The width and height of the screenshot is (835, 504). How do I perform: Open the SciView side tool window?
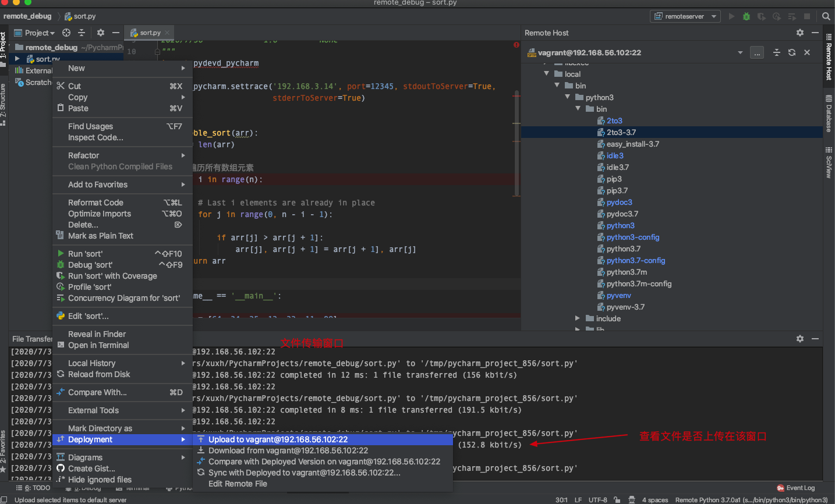829,162
